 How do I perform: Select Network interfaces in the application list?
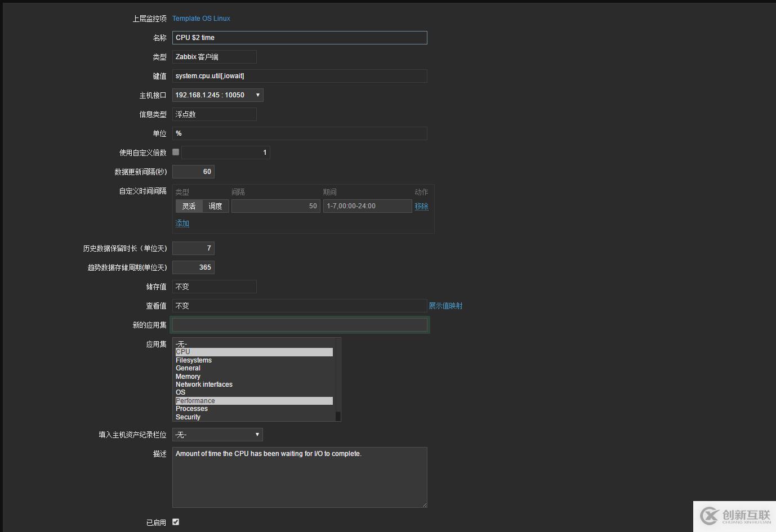click(x=254, y=385)
